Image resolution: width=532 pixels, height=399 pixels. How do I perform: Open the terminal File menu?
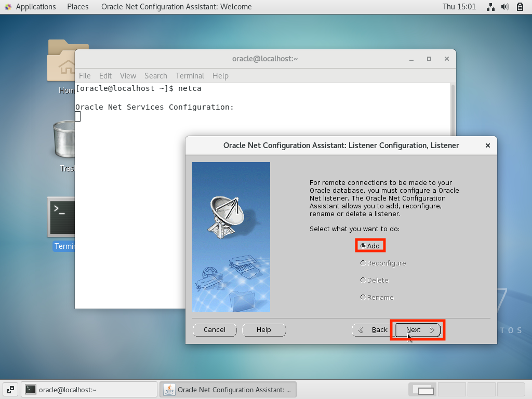[x=85, y=76]
